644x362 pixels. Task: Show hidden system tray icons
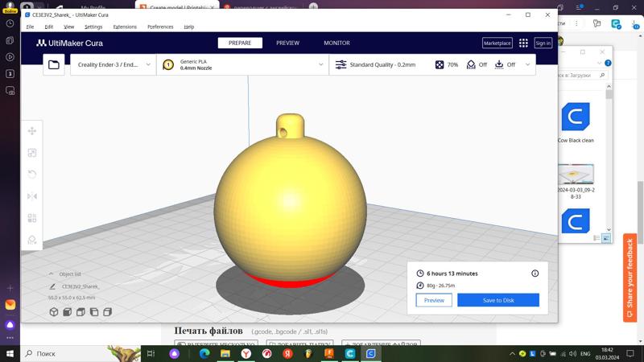pos(512,353)
